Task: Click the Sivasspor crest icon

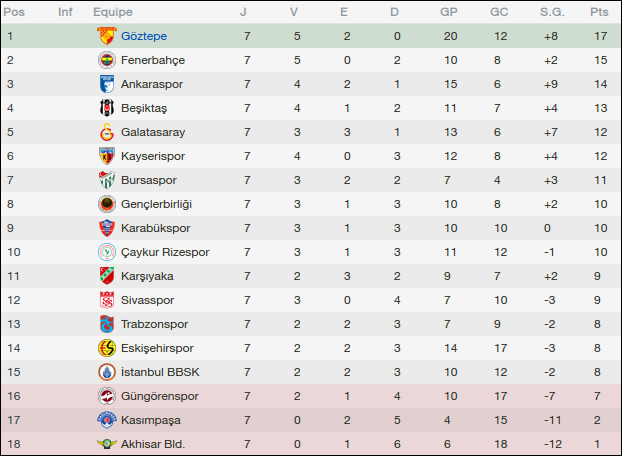Action: pos(106,300)
